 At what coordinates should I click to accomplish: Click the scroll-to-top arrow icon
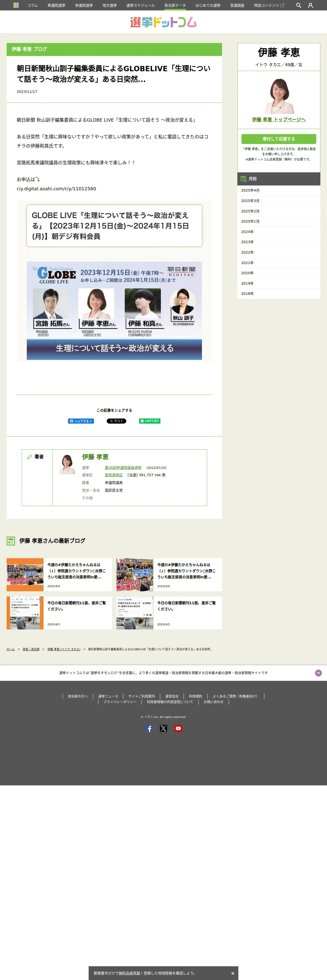[318, 673]
